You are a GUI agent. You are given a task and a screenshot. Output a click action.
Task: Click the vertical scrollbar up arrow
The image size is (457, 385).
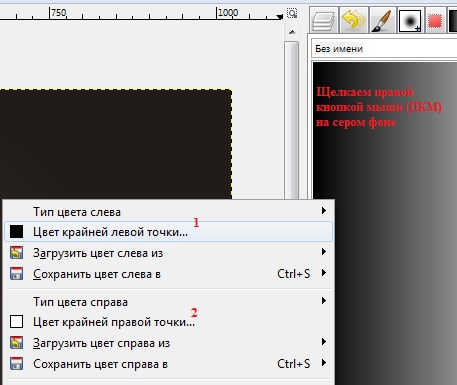[x=292, y=32]
